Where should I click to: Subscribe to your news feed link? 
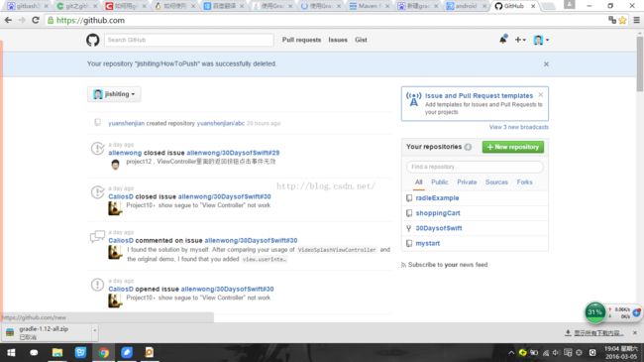[448, 265]
